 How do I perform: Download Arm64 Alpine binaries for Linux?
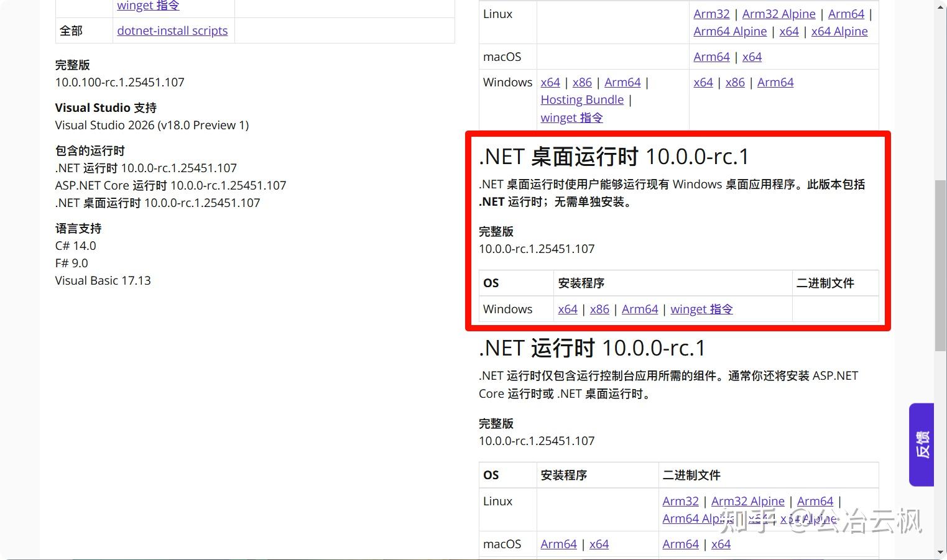[729, 31]
